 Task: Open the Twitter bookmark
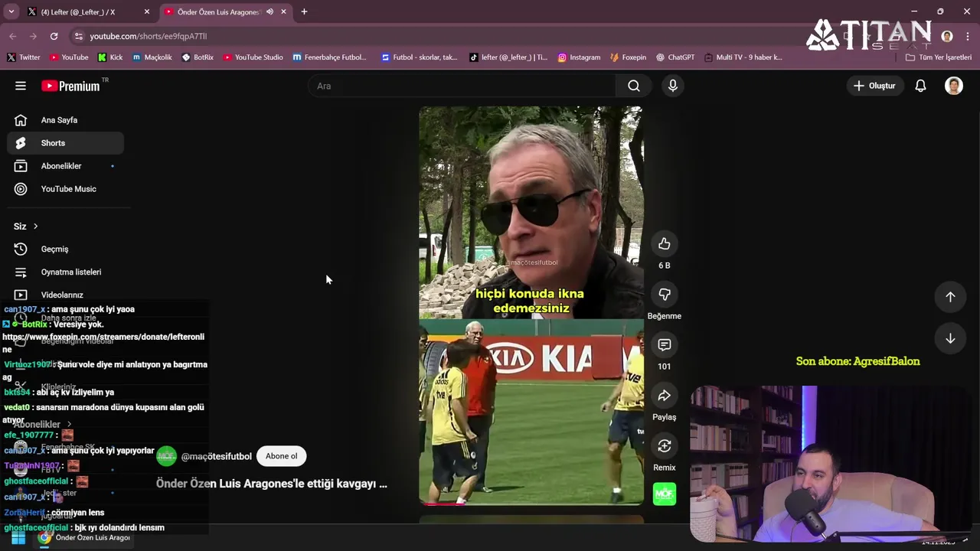coord(24,57)
